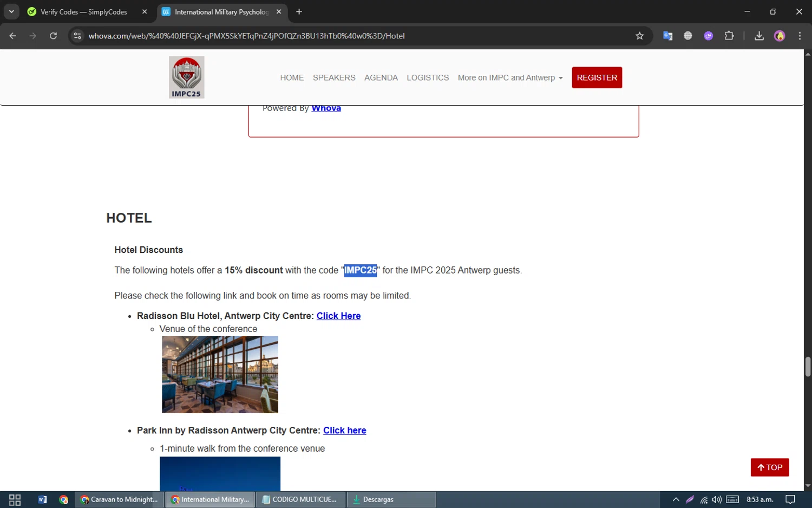This screenshot has height=508, width=812.
Task: Switch to the Verify Codes — SimplyCodes tab
Action: pos(84,11)
